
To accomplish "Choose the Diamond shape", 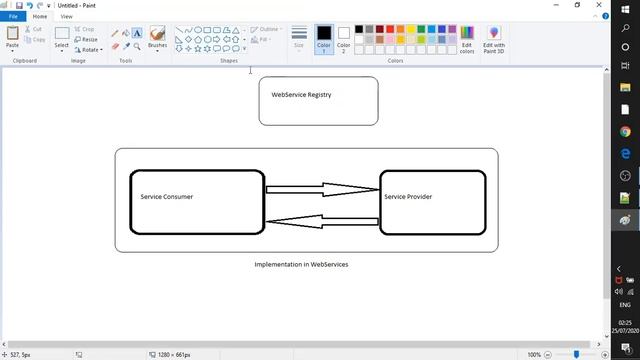I will (188, 40).
